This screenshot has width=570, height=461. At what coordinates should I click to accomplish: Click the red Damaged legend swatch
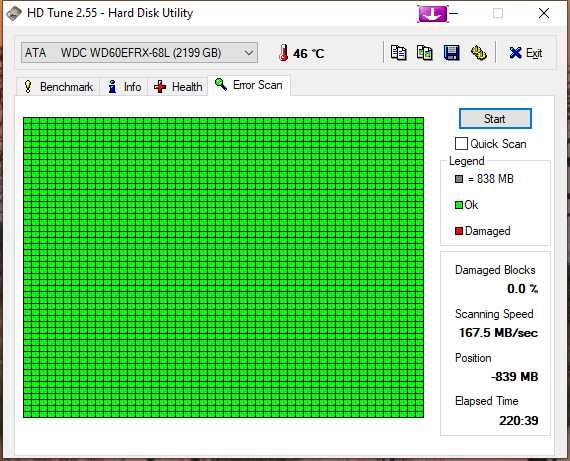(x=459, y=231)
